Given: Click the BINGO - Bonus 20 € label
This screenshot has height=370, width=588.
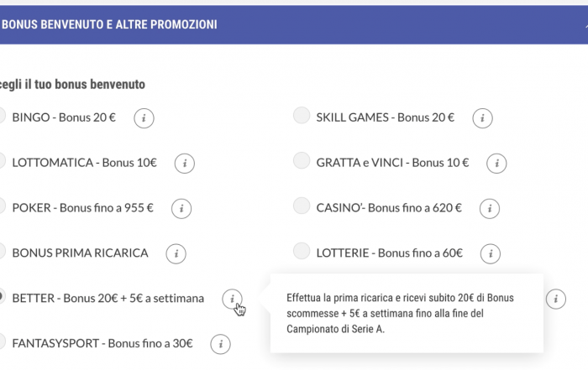Looking at the screenshot, I should (x=64, y=117).
